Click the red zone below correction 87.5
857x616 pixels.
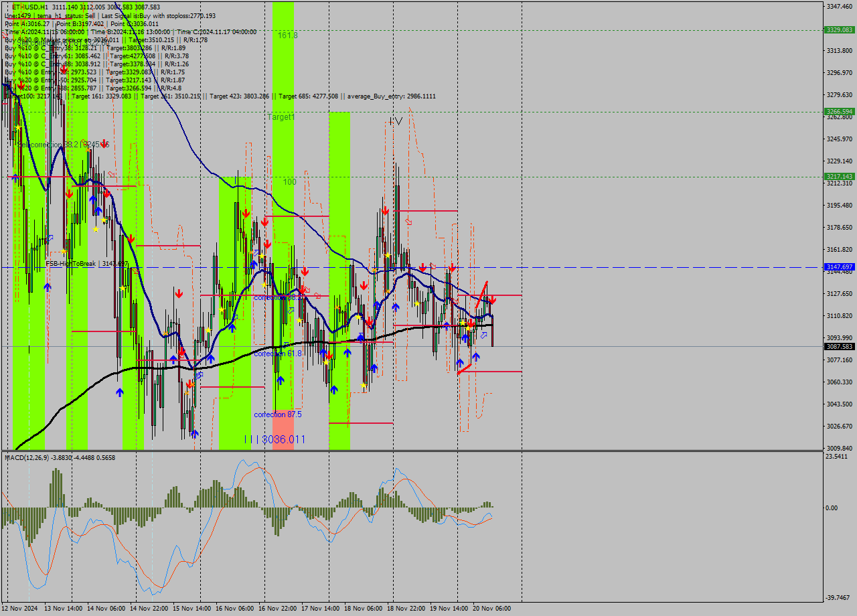click(283, 429)
